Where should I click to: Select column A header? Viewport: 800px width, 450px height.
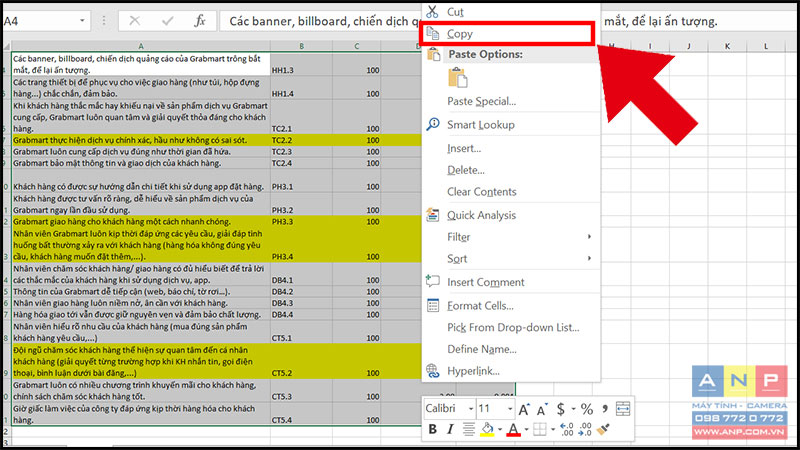(x=141, y=46)
